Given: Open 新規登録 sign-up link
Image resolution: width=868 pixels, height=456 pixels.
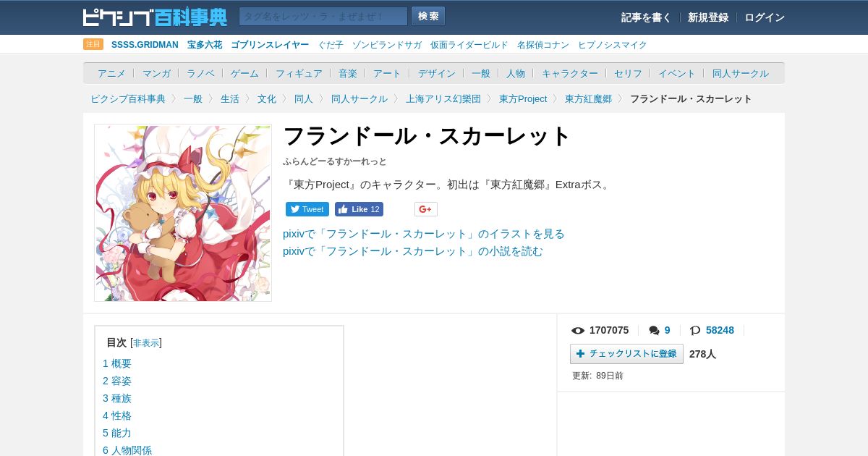Looking at the screenshot, I should tap(708, 17).
